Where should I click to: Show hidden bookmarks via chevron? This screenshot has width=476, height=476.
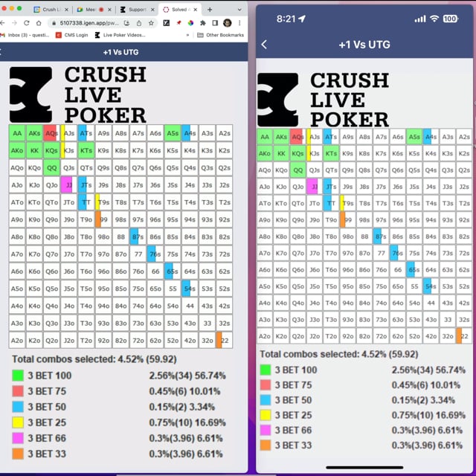(x=187, y=35)
